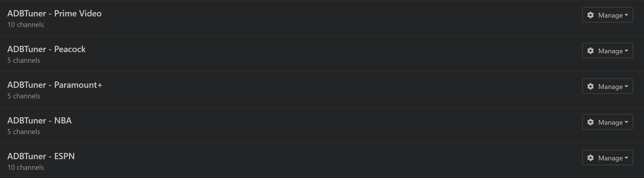The image size is (644, 178).
Task: Expand the ESPN Manage dropdown caret
Action: (626, 158)
